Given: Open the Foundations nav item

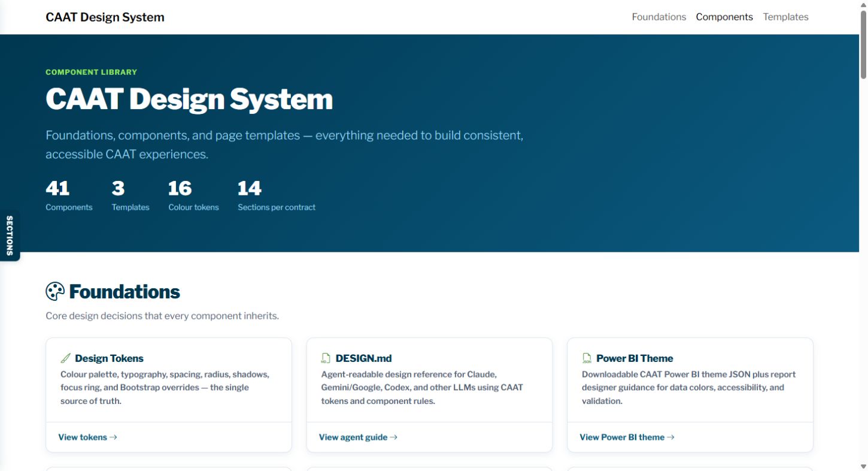Looking at the screenshot, I should tap(659, 17).
